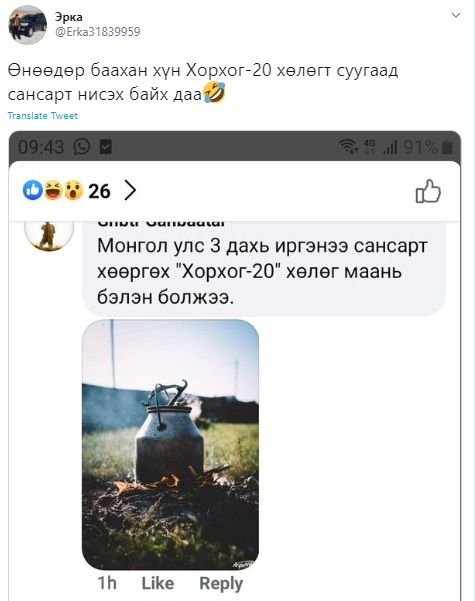This screenshot has height=601, width=475.
Task: Click Reply under the comment
Action: pyautogui.click(x=221, y=584)
